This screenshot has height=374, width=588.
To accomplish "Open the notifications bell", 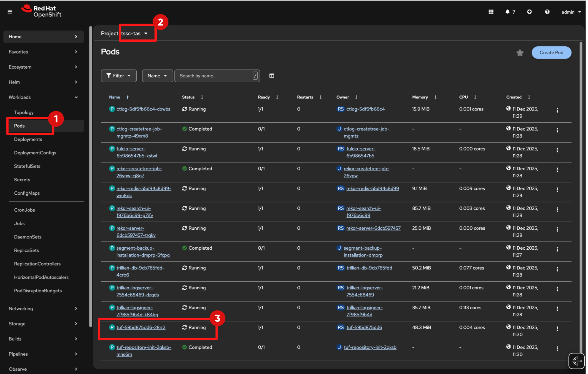I will (x=507, y=12).
